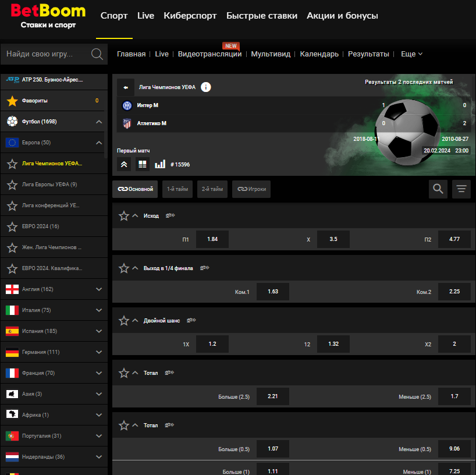Switch to the 1-й тайм tab
The height and width of the screenshot is (475, 476).
[x=177, y=189]
